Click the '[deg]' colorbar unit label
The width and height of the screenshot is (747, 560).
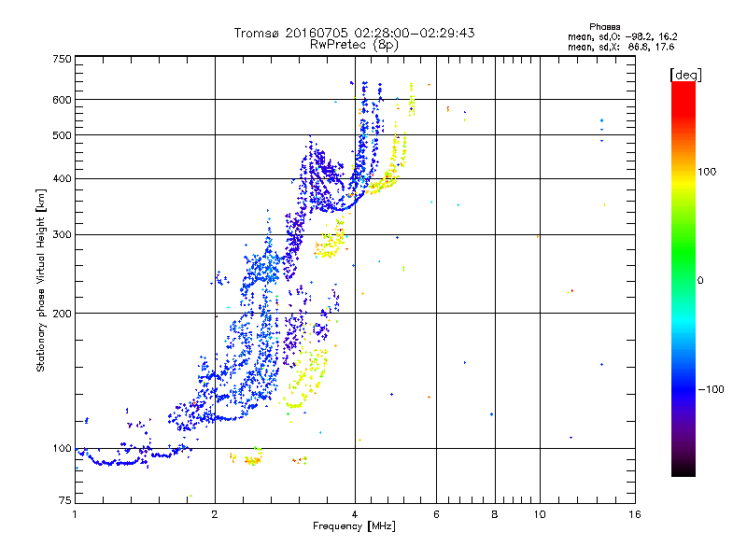pos(685,75)
